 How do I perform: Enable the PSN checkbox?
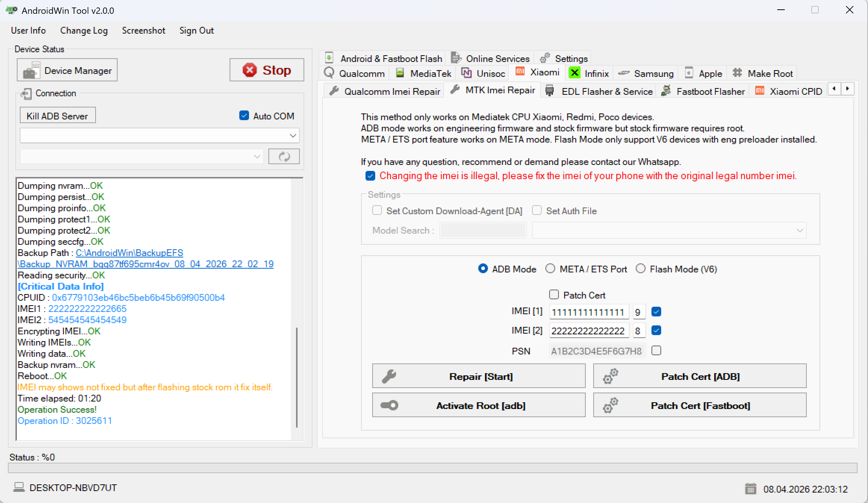pyautogui.click(x=656, y=350)
